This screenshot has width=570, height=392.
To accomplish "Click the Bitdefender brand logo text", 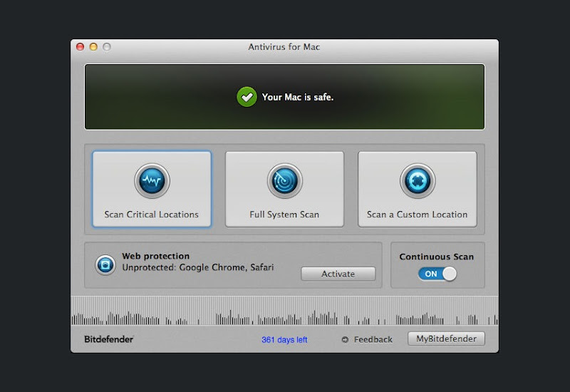I will [x=109, y=339].
